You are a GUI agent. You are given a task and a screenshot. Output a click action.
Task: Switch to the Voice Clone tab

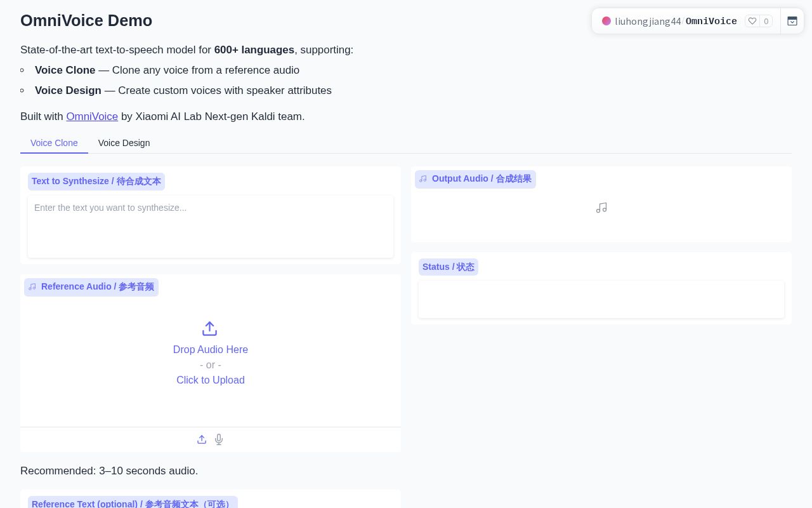pyautogui.click(x=54, y=143)
